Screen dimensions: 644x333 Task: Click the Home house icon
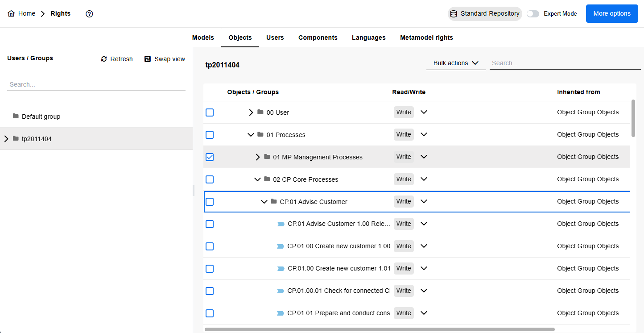11,14
